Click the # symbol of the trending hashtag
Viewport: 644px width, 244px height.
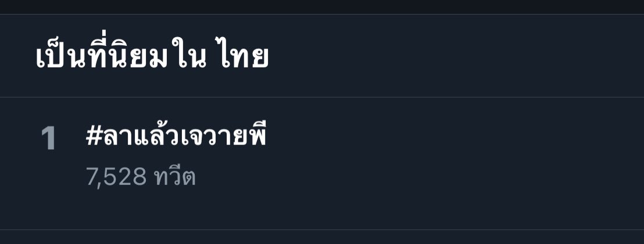(x=94, y=136)
